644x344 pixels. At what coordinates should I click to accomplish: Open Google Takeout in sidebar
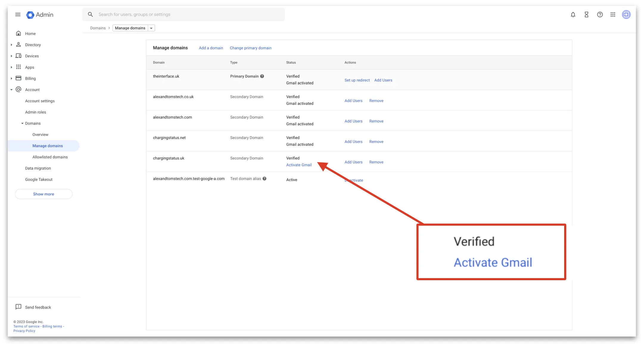point(39,179)
